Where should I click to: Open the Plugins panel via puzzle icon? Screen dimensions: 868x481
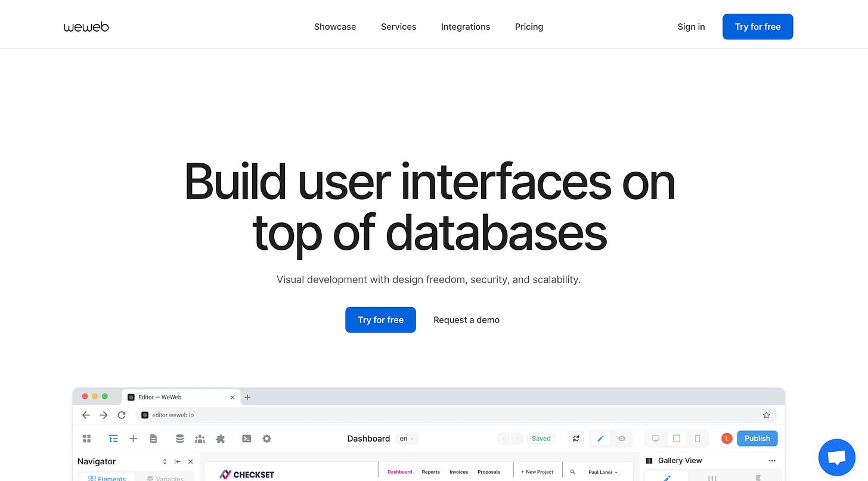tap(220, 438)
